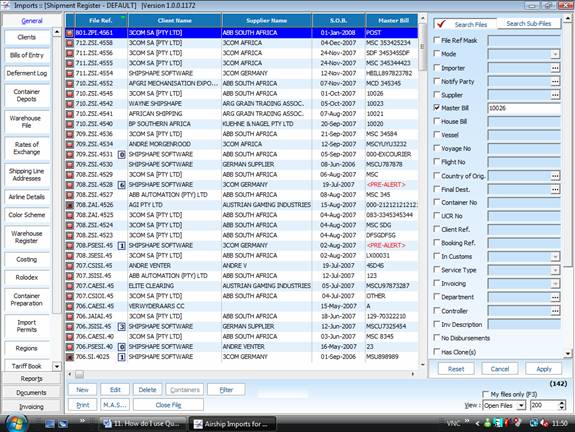The height and width of the screenshot is (432, 575).
Task: Click the file icon for row 801.ZPI.4561
Action: click(x=70, y=33)
